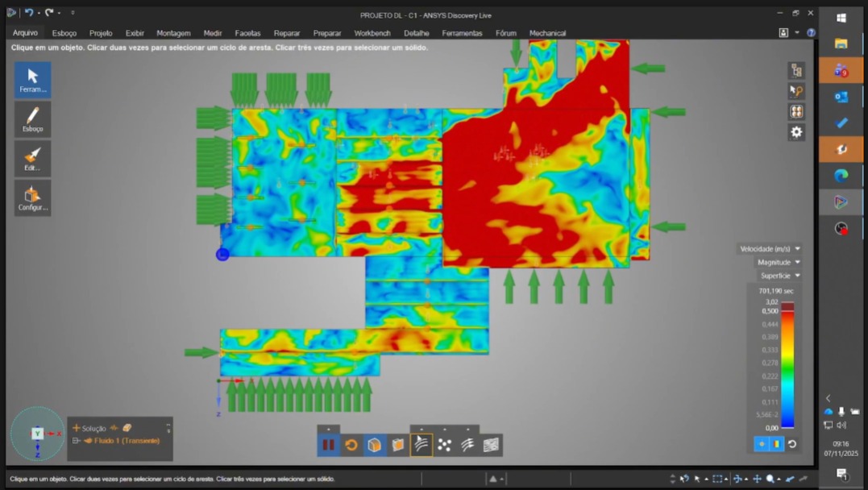Open the Configur... tool in left panel
Viewport: 868px width, 490px height.
[x=32, y=198]
